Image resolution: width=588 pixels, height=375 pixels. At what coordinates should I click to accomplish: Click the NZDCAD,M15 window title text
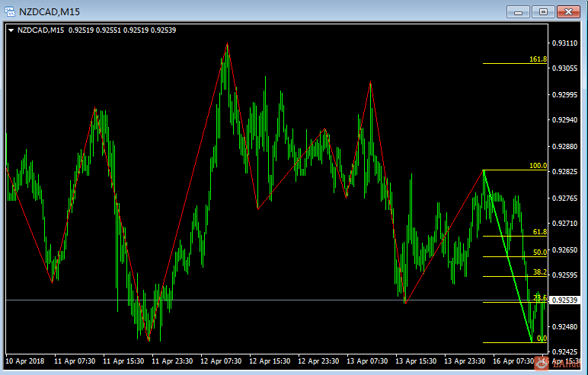coord(50,12)
